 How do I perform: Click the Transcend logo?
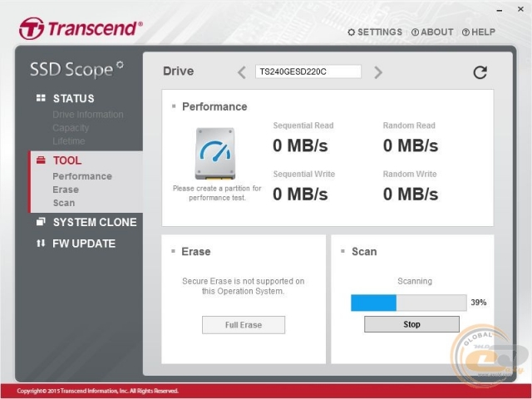pyautogui.click(x=81, y=28)
